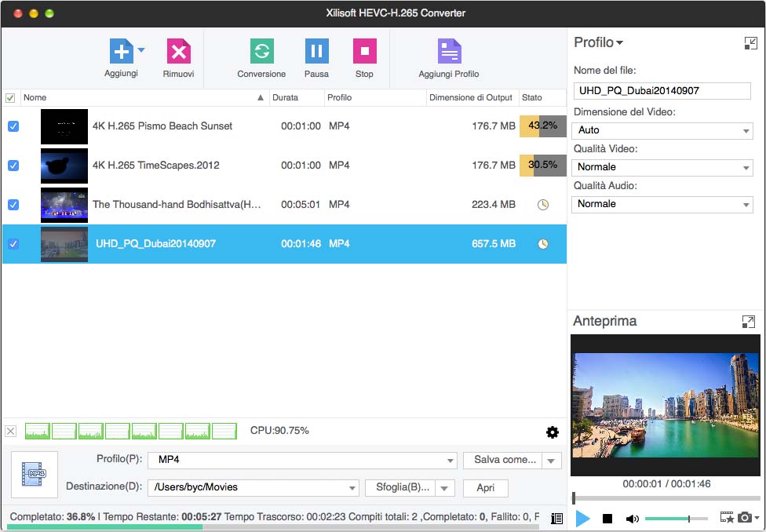The width and height of the screenshot is (766, 532).
Task: Click the MP4 profile format icon
Action: pos(35,475)
